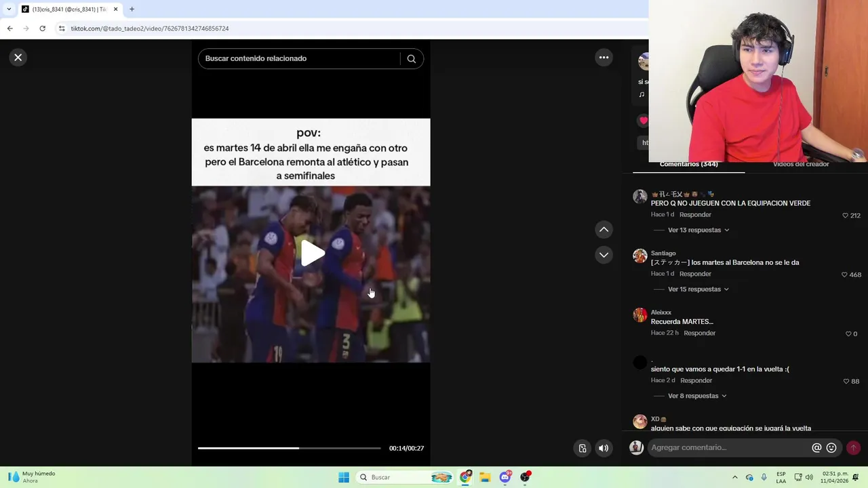Go forward in browser

pyautogui.click(x=26, y=28)
